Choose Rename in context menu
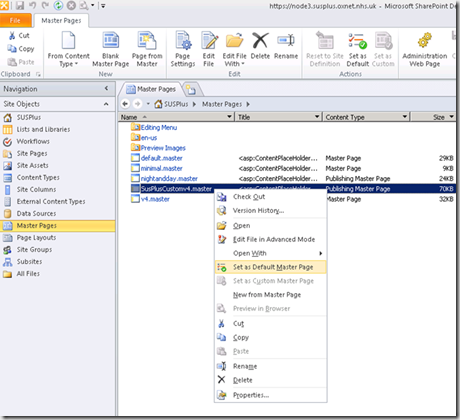 (x=270, y=366)
